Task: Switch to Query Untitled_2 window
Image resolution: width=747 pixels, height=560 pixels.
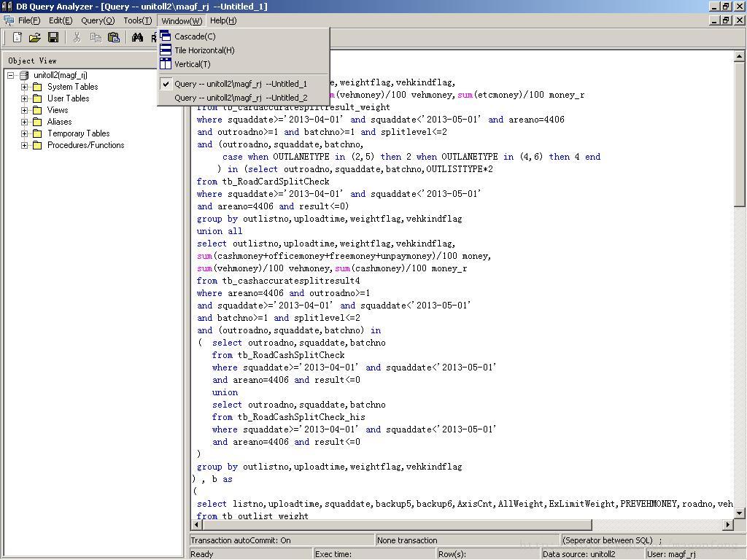Action: point(244,98)
